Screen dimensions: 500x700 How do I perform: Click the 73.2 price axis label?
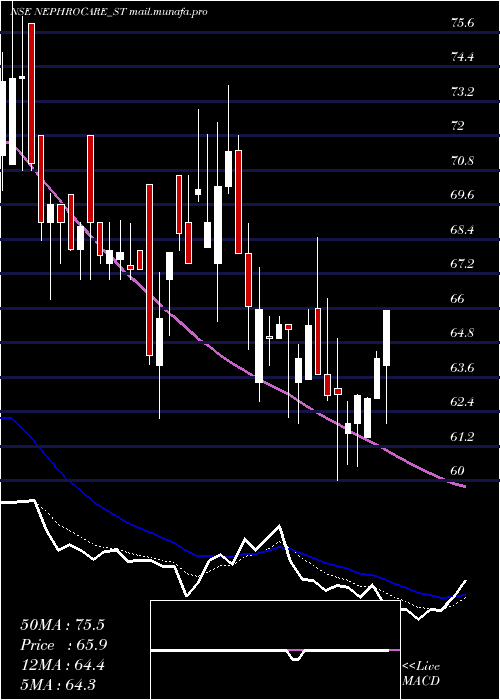point(462,92)
